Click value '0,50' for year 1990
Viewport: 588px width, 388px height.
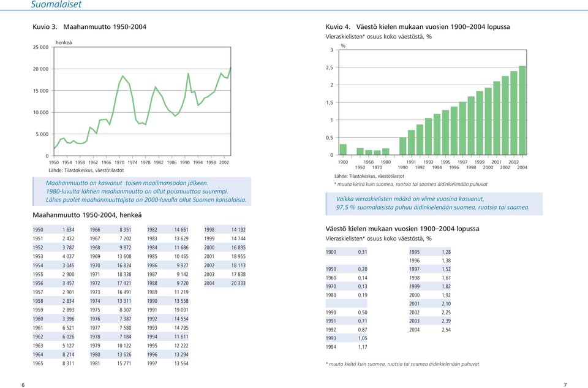pyautogui.click(x=362, y=313)
